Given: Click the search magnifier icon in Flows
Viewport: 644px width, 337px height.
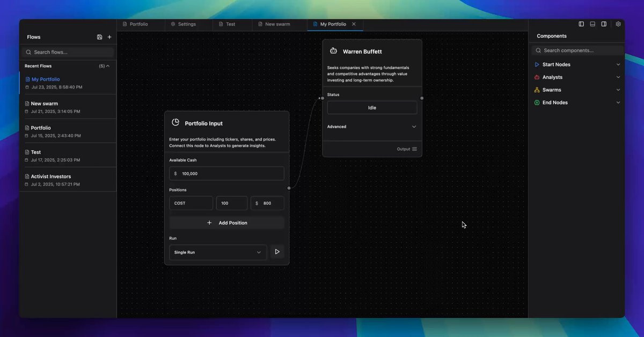Looking at the screenshot, I should (x=28, y=52).
